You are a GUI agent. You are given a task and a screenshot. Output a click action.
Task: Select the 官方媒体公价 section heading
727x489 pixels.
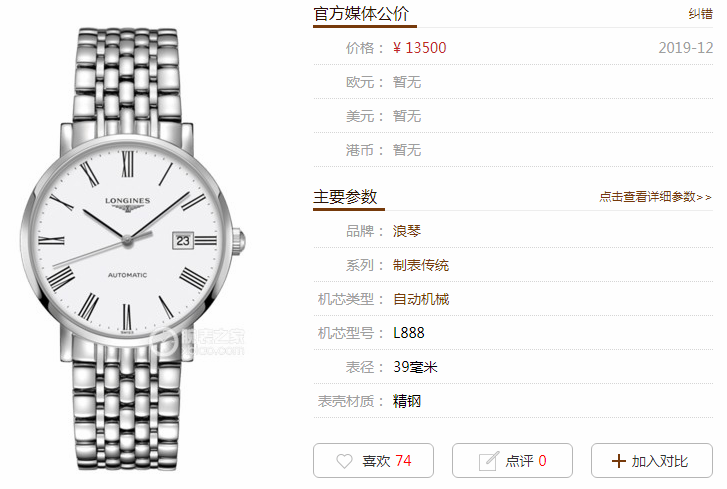click(361, 14)
